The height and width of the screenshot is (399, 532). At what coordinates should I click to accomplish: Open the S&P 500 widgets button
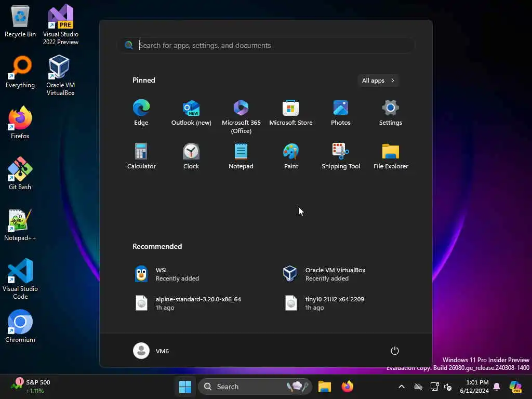click(31, 387)
